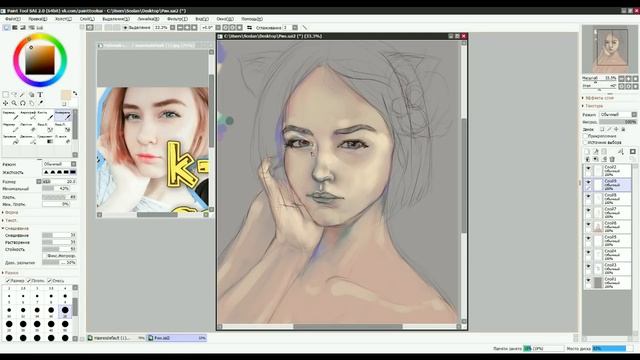Delete layer with the trash icon
Image resolution: width=640 pixels, height=360 pixels.
point(612,159)
